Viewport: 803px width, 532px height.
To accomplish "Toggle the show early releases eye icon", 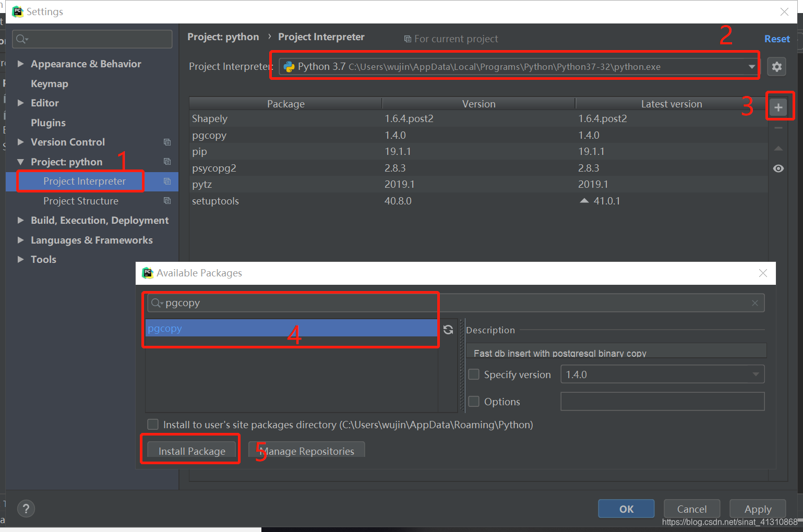I will 778,168.
